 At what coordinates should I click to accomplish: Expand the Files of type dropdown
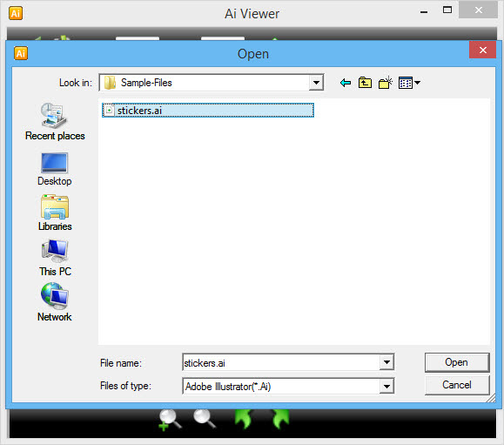click(386, 386)
